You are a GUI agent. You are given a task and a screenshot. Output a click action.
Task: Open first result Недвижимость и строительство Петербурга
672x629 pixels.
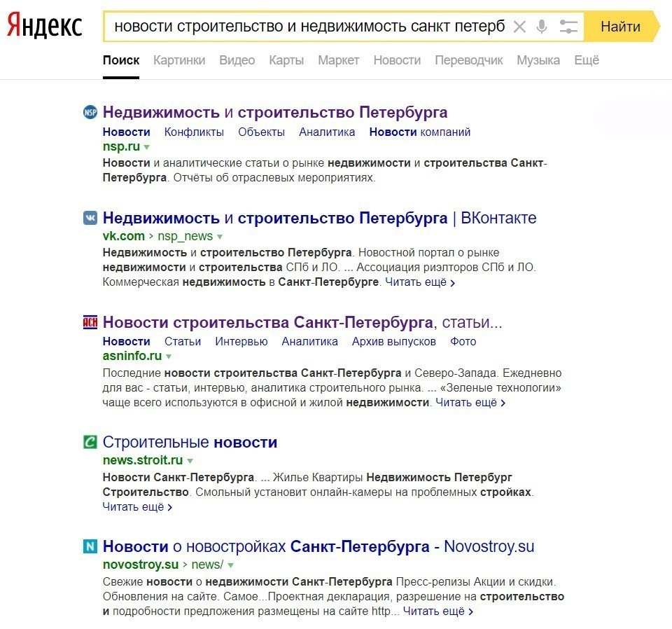coord(275,112)
